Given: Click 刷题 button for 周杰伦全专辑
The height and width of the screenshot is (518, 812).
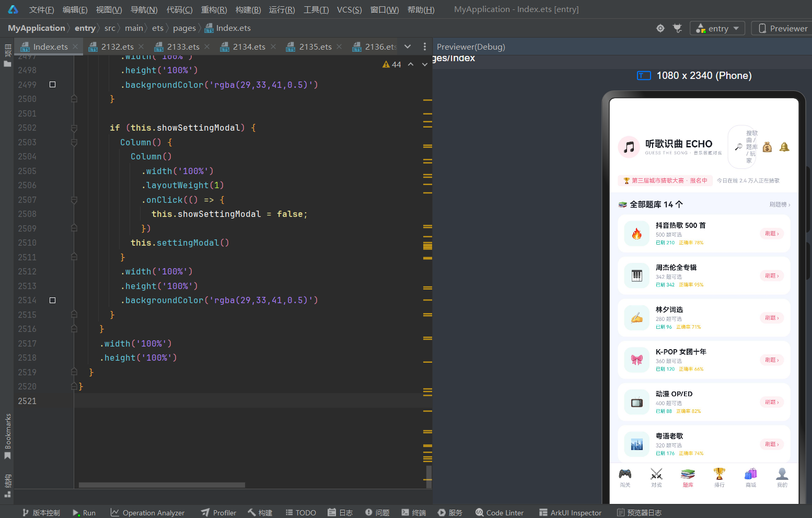Looking at the screenshot, I should point(772,275).
